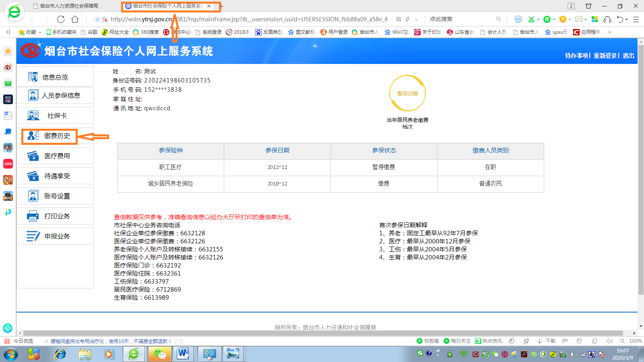Click the browser back arrow

pyautogui.click(x=33, y=19)
